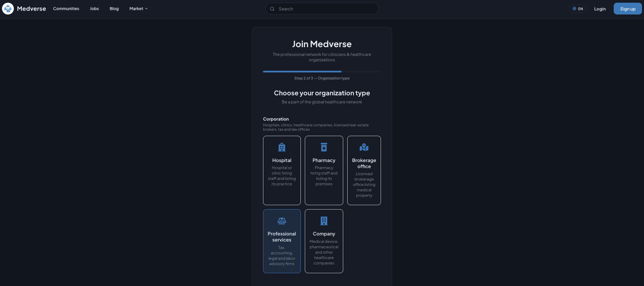Open the Medverse home link text
Viewport: 644px width, 286px height.
click(31, 9)
